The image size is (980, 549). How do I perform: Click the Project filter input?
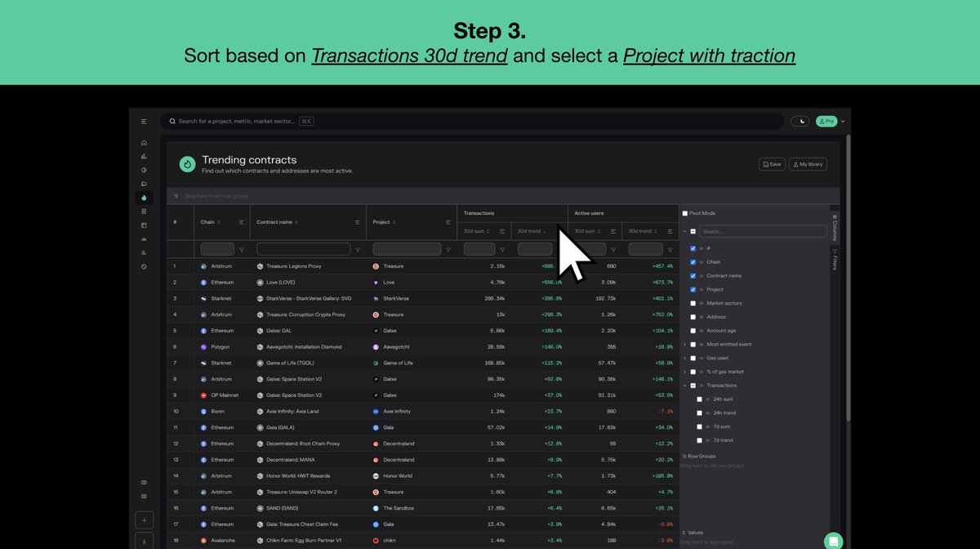[x=407, y=249]
